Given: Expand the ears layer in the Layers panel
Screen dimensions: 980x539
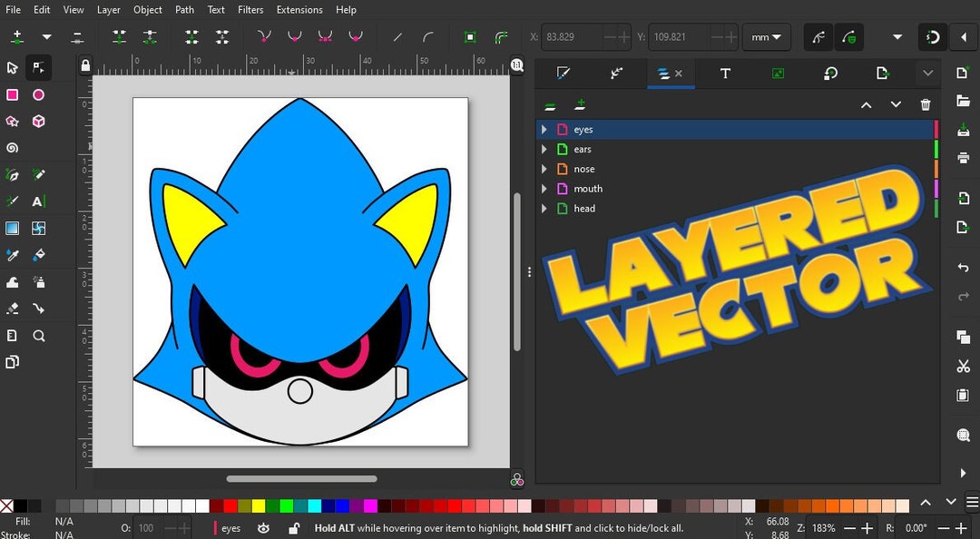Looking at the screenshot, I should (544, 149).
